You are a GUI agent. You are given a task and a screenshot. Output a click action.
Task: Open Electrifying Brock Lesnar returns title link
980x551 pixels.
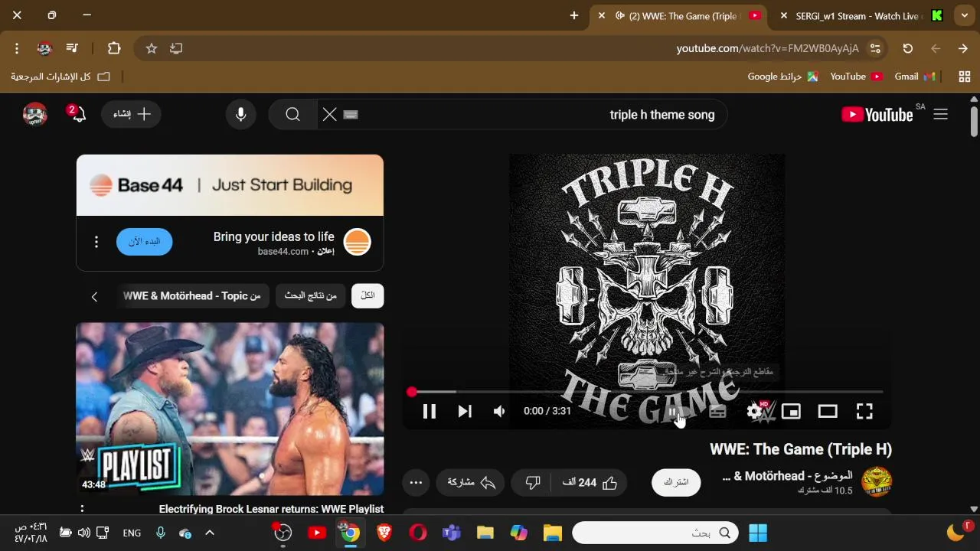(271, 509)
